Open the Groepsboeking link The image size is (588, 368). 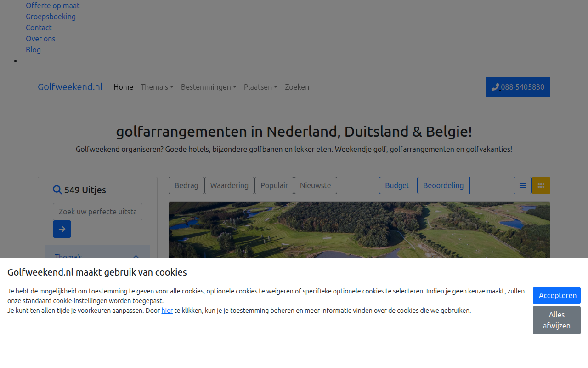coord(51,17)
